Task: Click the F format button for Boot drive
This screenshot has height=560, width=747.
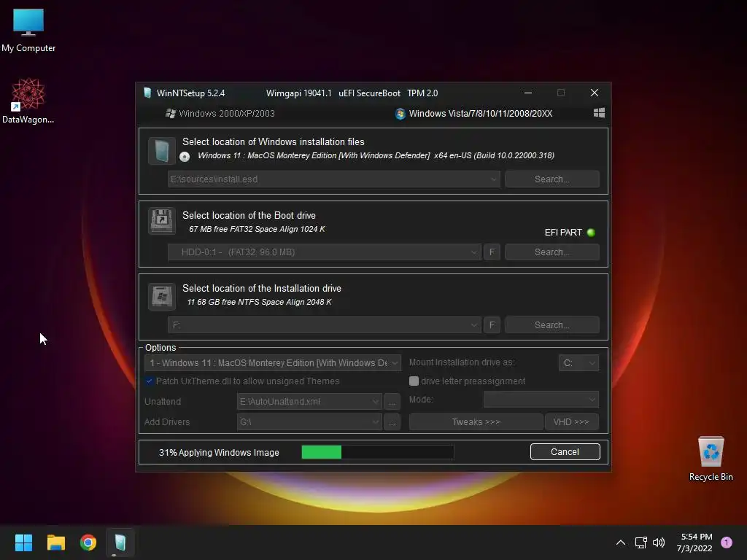Action: point(492,252)
